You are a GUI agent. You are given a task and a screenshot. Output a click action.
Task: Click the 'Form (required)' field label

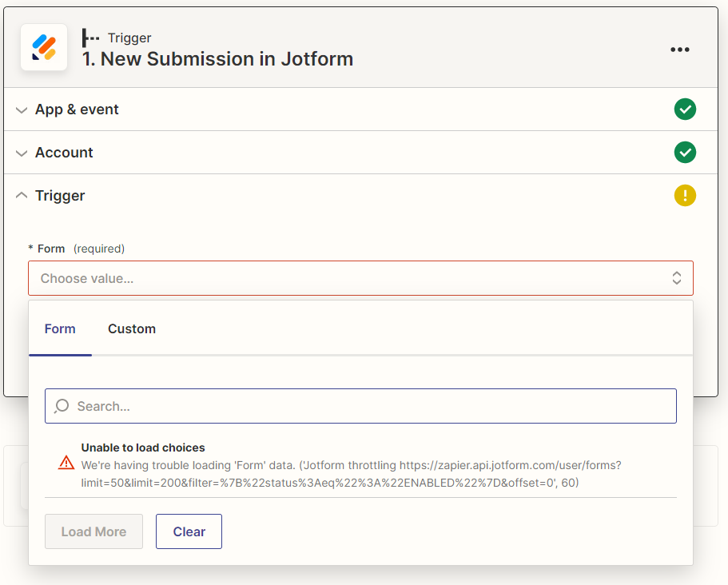coord(77,249)
